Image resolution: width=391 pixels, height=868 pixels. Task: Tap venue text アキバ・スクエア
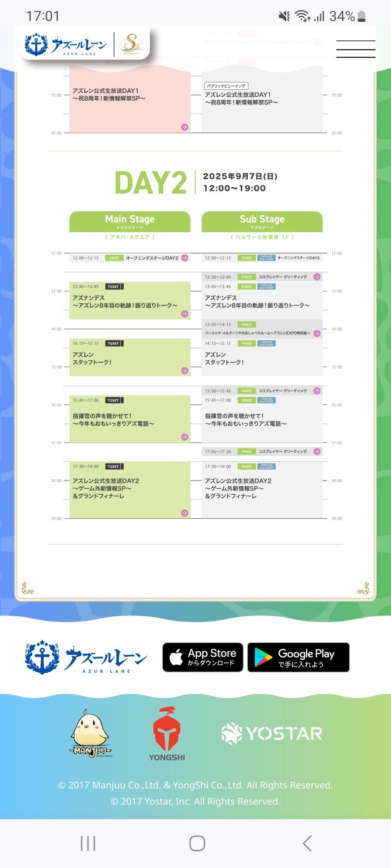pos(130,237)
